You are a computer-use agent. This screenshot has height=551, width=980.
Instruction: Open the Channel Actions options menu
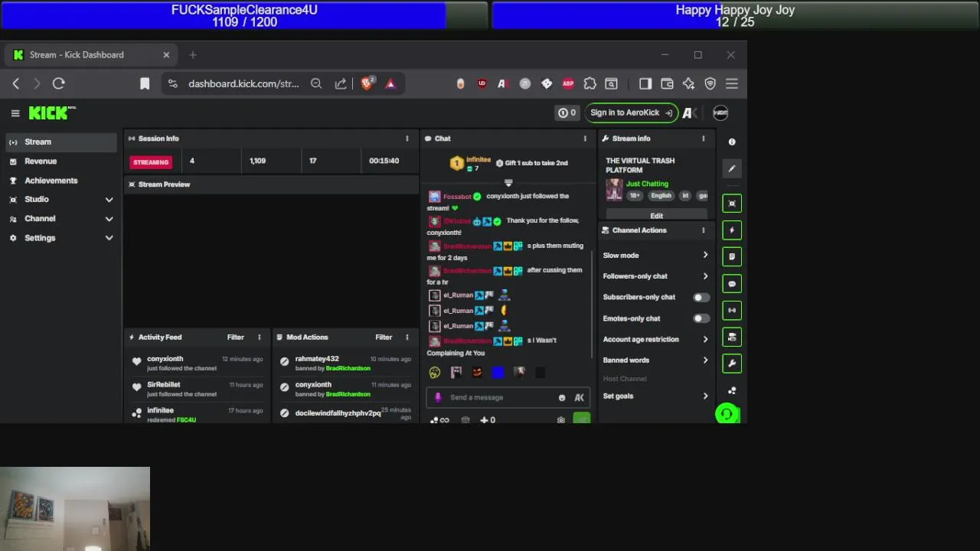(x=703, y=230)
